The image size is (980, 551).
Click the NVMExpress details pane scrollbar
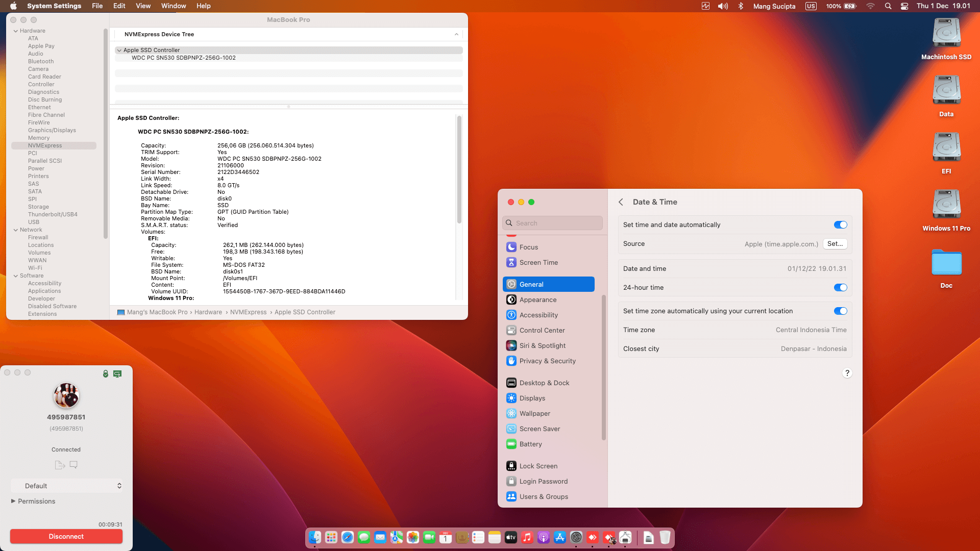(459, 169)
